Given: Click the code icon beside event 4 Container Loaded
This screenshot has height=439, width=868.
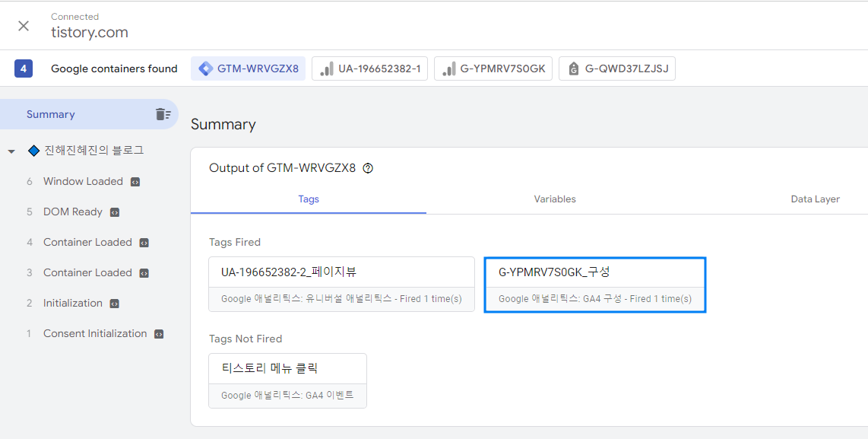Looking at the screenshot, I should (144, 243).
